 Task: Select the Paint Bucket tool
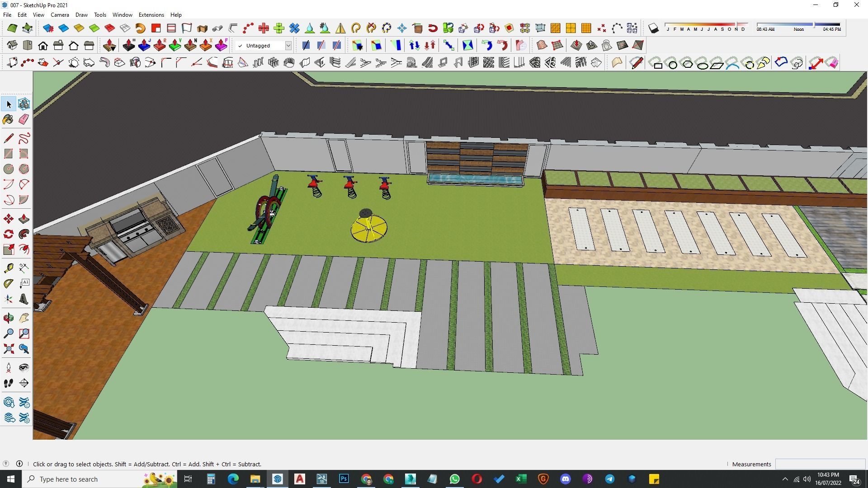click(x=8, y=119)
